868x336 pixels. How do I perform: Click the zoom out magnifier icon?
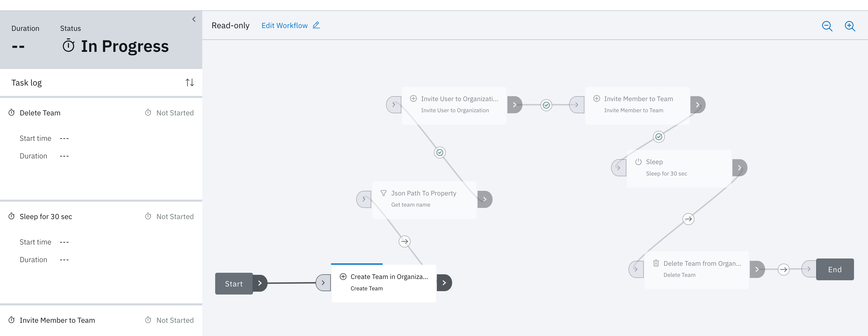(827, 26)
